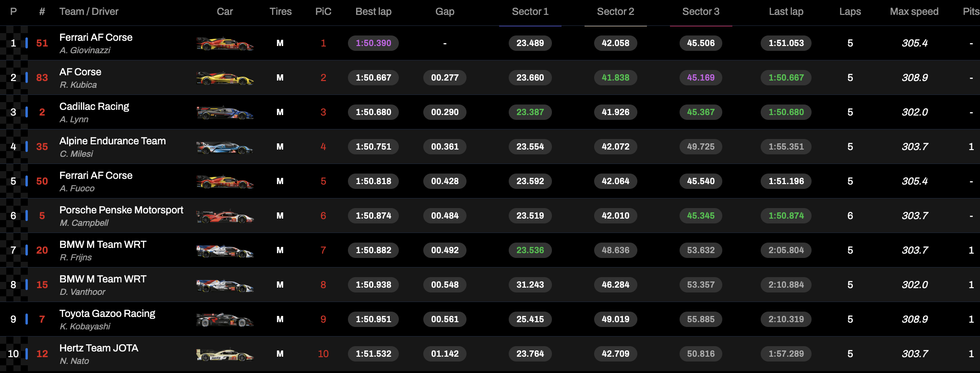The image size is (980, 373).
Task: Sort by the Best lap column header
Action: pyautogui.click(x=373, y=12)
